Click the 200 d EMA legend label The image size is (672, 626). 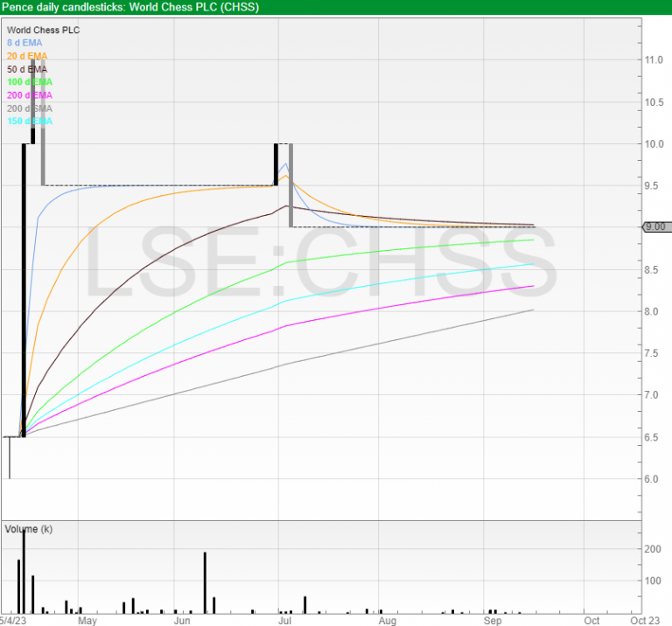click(x=29, y=95)
